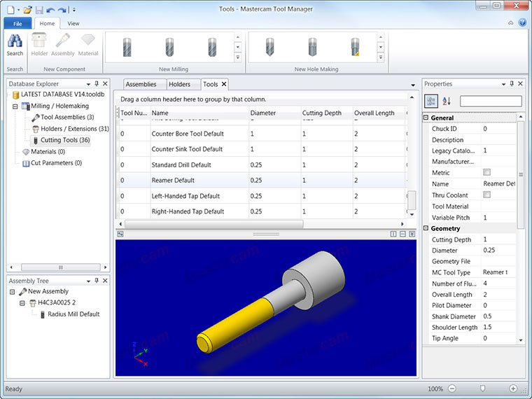Click the Categorized view icon in Properties
532x399 pixels.
coord(431,101)
